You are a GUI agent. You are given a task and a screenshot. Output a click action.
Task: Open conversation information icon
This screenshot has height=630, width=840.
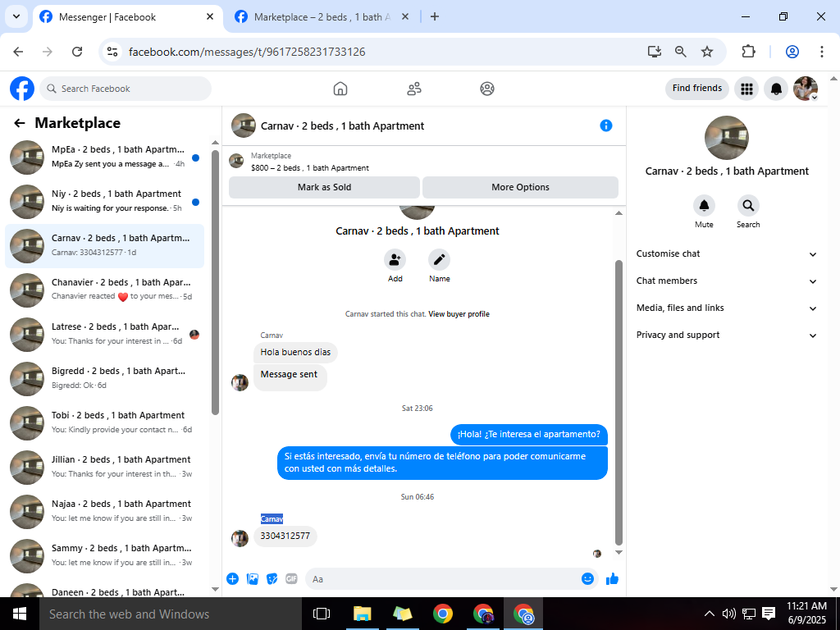[606, 126]
